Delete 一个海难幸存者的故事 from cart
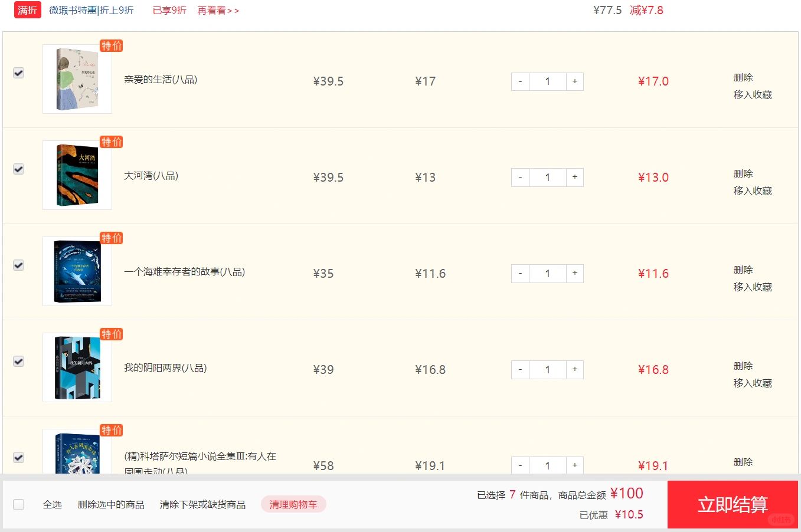This screenshot has width=801, height=532. point(743,270)
